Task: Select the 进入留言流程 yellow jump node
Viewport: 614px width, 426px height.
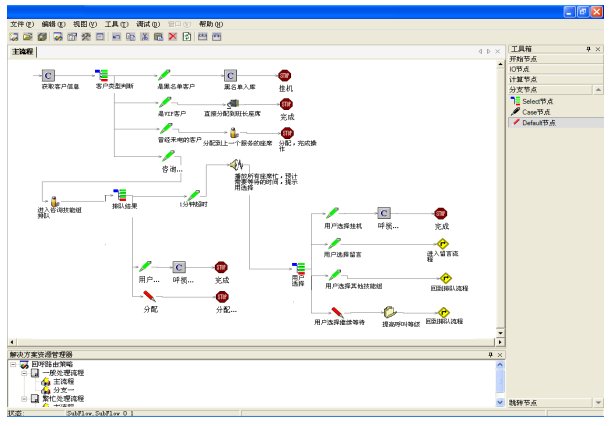Action: [441, 242]
